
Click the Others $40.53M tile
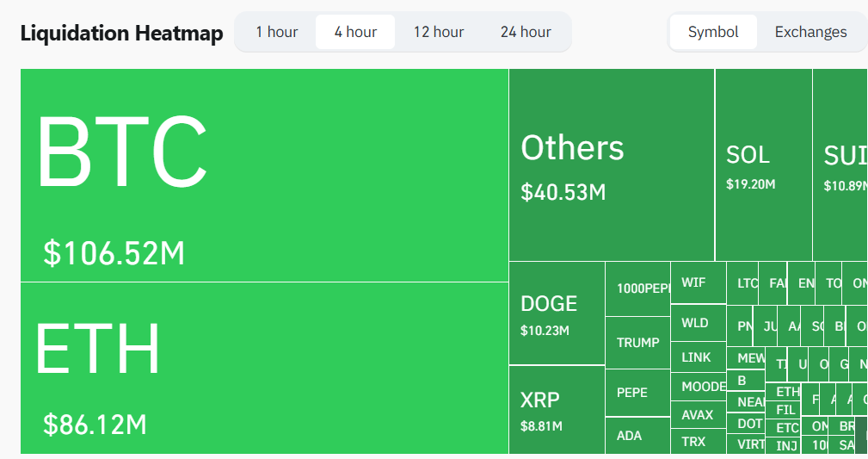click(x=612, y=164)
